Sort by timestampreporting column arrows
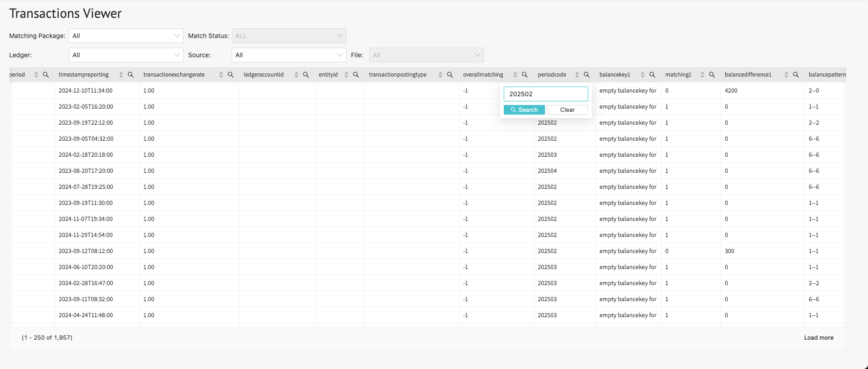The height and width of the screenshot is (369, 868). [x=121, y=75]
